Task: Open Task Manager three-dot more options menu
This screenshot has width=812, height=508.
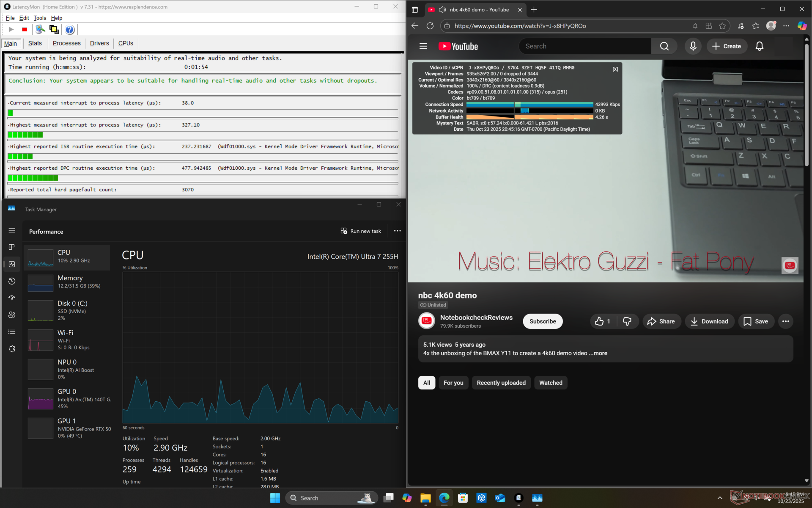Action: [397, 231]
